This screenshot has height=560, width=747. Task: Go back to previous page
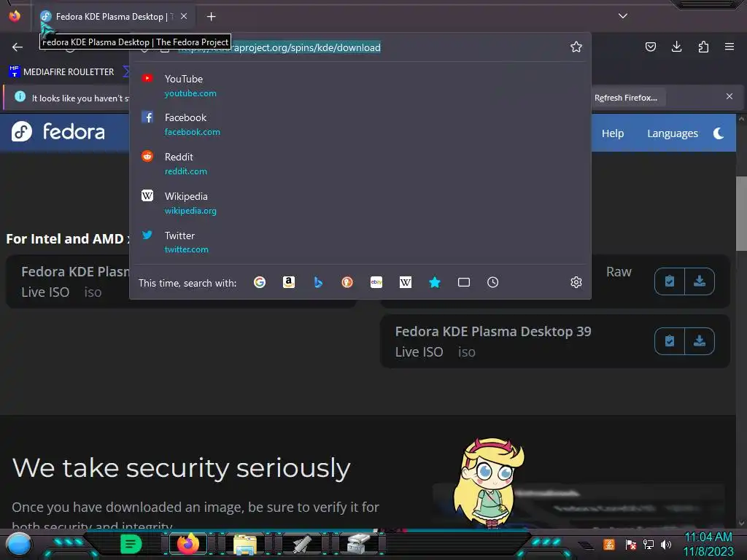pyautogui.click(x=18, y=47)
